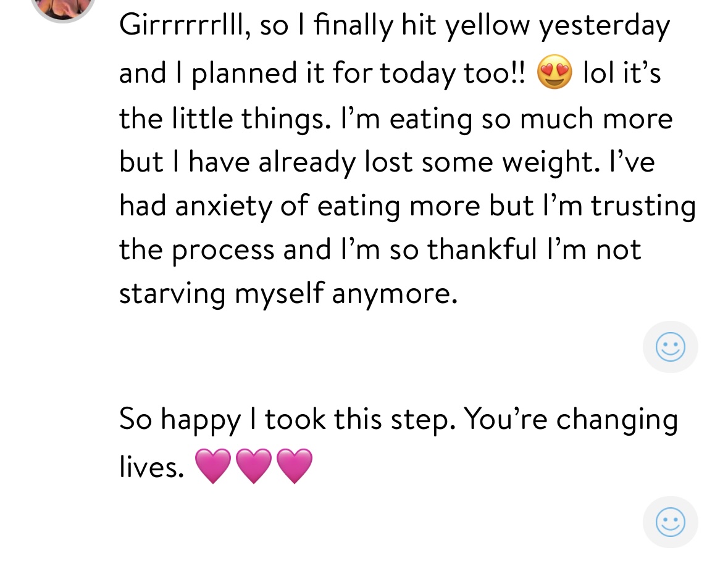Add reaction to 'You're changing lives' message
The image size is (728, 561).
point(670,522)
